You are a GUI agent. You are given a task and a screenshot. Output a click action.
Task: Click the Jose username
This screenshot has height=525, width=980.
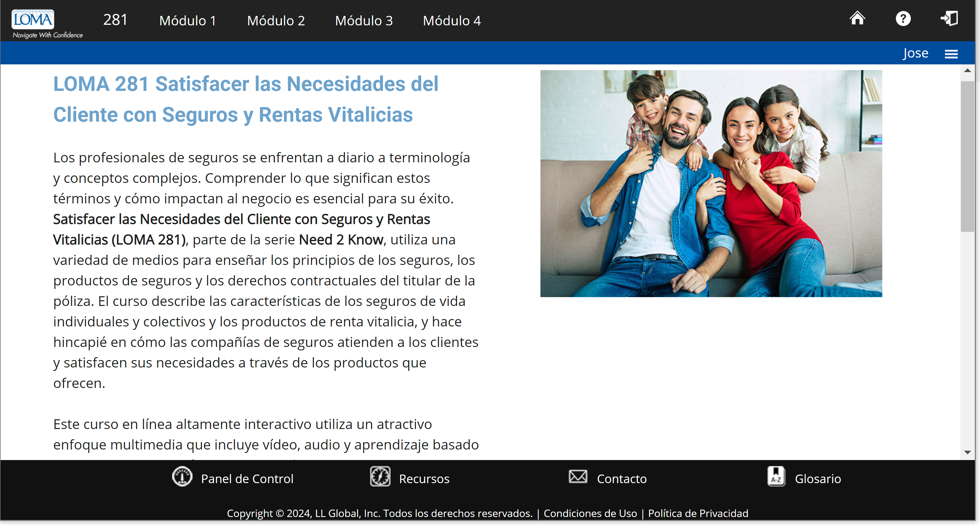(x=915, y=53)
